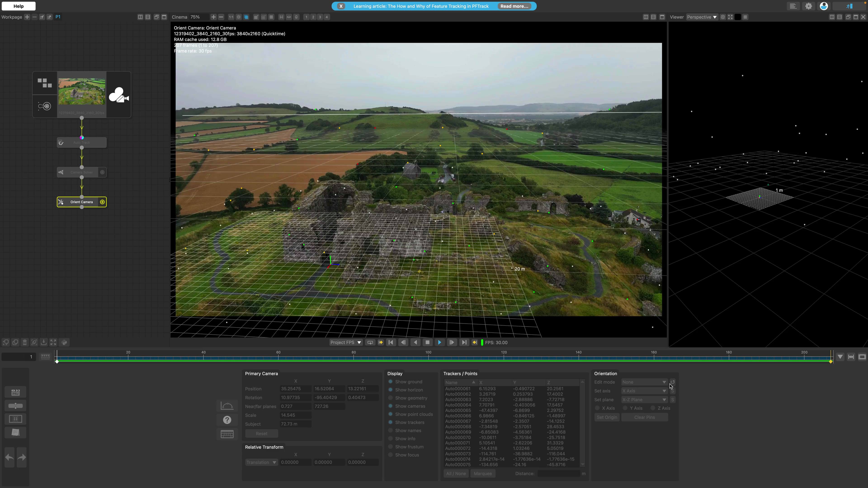Open the settings gear icon
868x488 pixels.
(808, 6)
